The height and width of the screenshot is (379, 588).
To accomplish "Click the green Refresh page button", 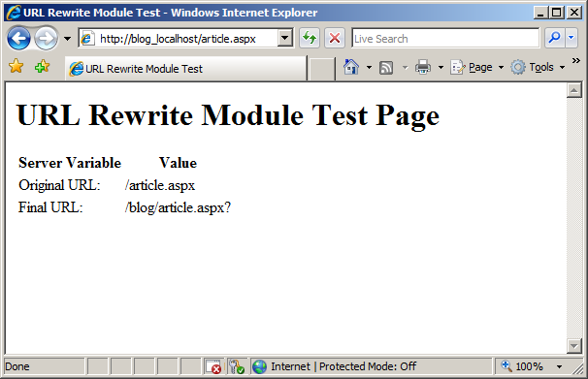I will coord(310,38).
